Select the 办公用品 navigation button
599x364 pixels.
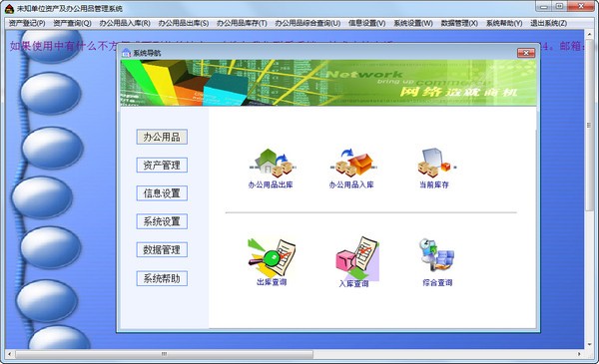click(162, 137)
